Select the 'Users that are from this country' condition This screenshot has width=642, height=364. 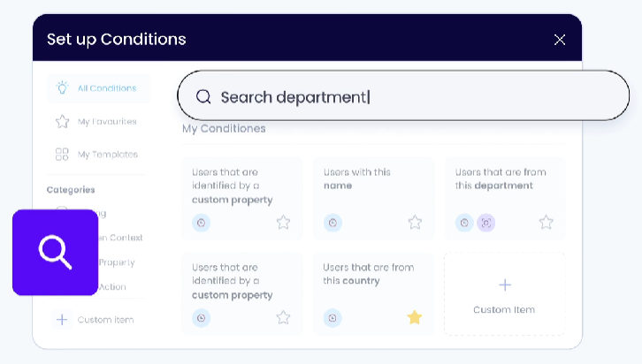(373, 293)
